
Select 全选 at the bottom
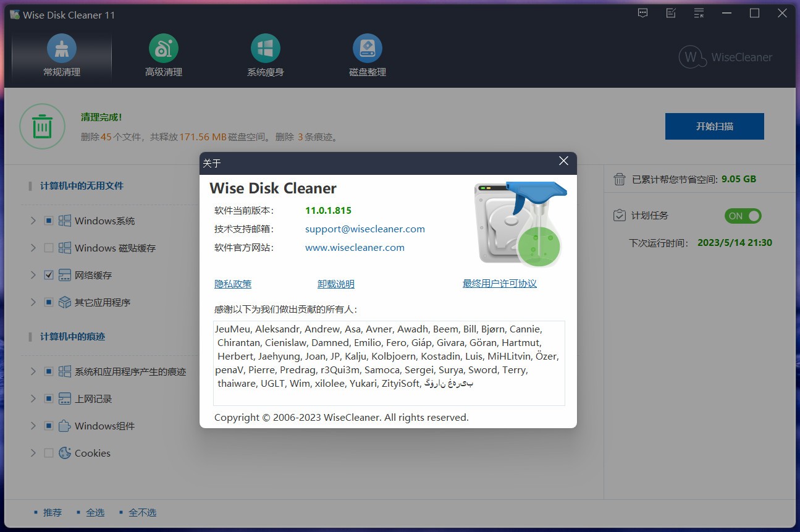point(95,512)
